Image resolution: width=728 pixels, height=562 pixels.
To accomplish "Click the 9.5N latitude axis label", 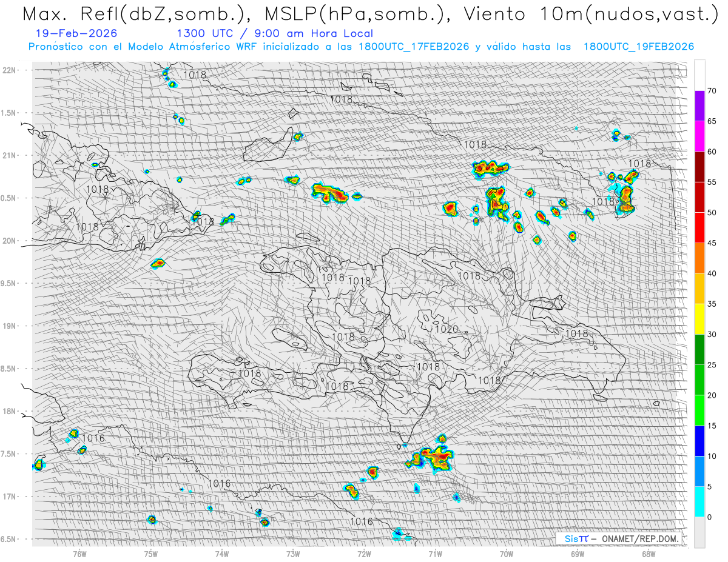I will (8, 283).
